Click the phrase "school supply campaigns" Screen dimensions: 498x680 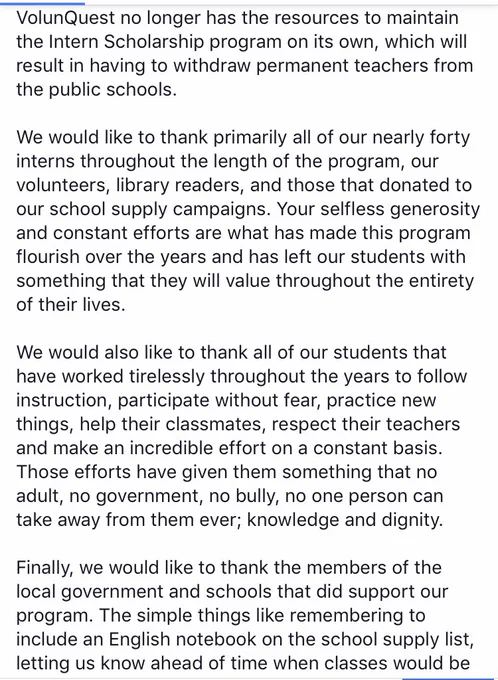[x=160, y=209]
